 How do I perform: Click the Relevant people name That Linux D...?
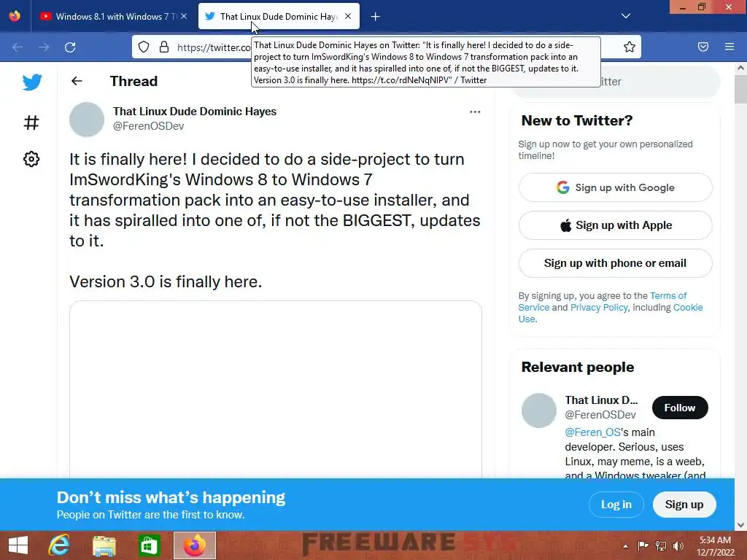(601, 400)
